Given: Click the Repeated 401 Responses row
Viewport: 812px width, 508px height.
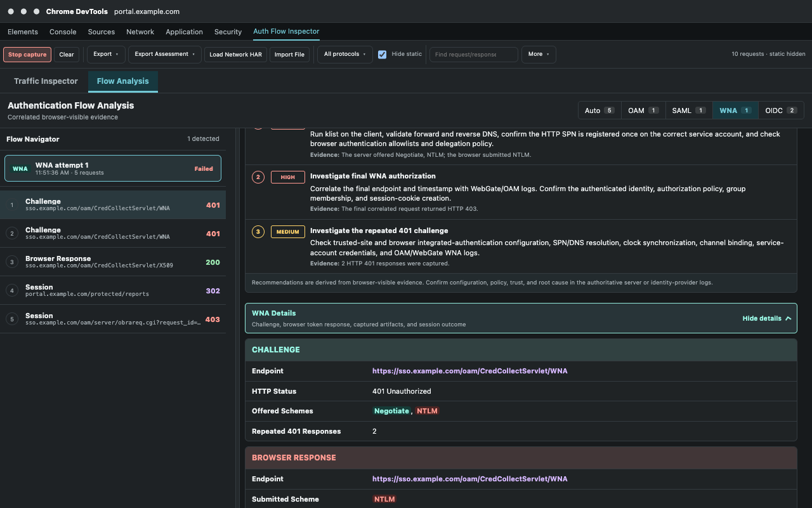Looking at the screenshot, I should pos(521,431).
